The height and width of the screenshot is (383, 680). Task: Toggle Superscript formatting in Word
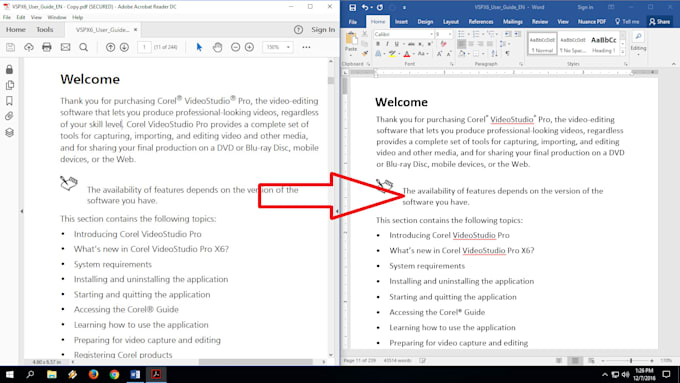430,44
